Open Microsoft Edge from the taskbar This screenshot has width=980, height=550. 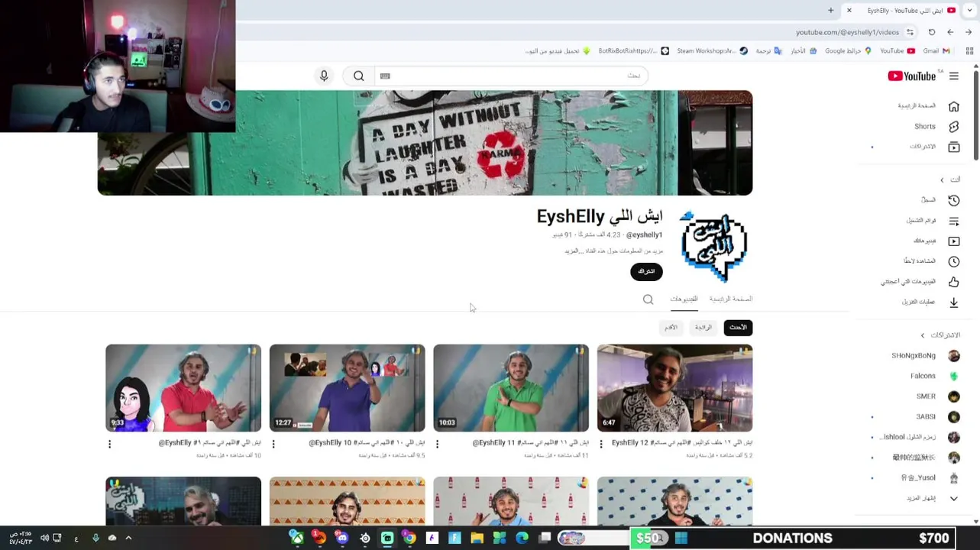point(522,538)
